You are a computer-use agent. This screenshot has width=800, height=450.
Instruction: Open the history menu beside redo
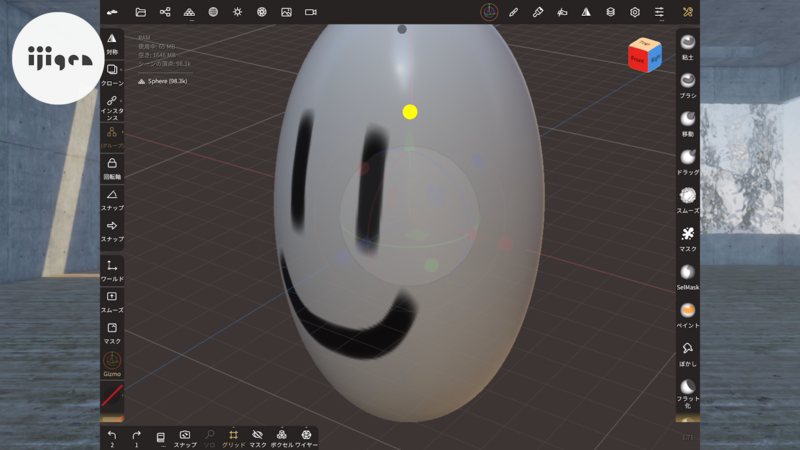tap(161, 438)
